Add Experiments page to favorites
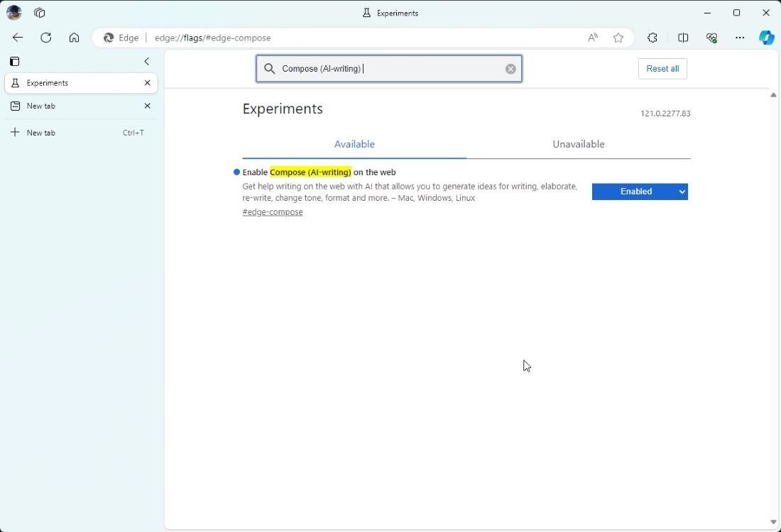781x532 pixels. point(618,38)
